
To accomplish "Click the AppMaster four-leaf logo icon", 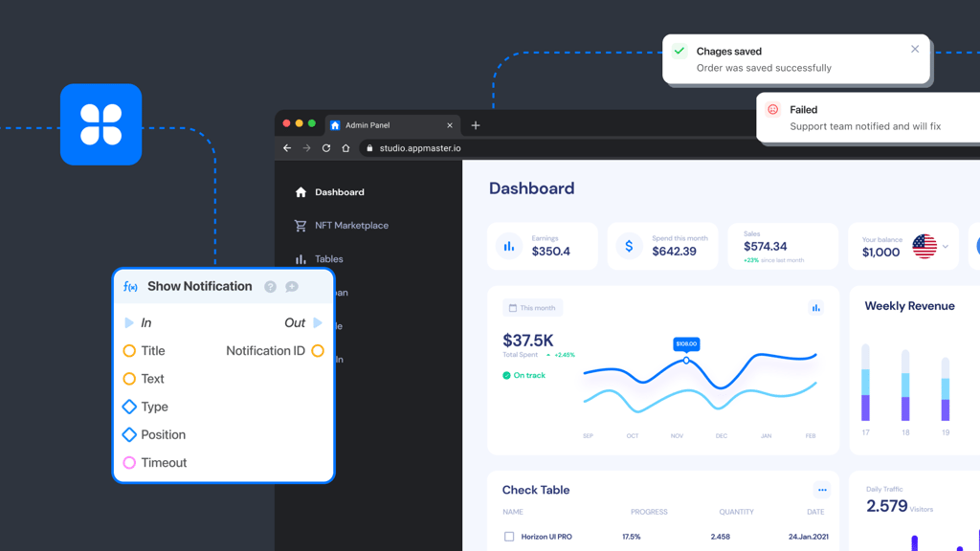I will (x=100, y=124).
